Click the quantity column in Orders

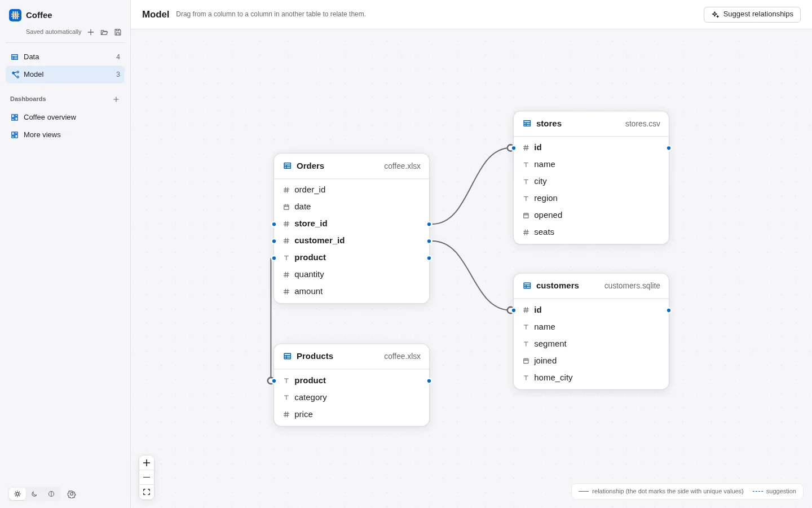pos(351,275)
